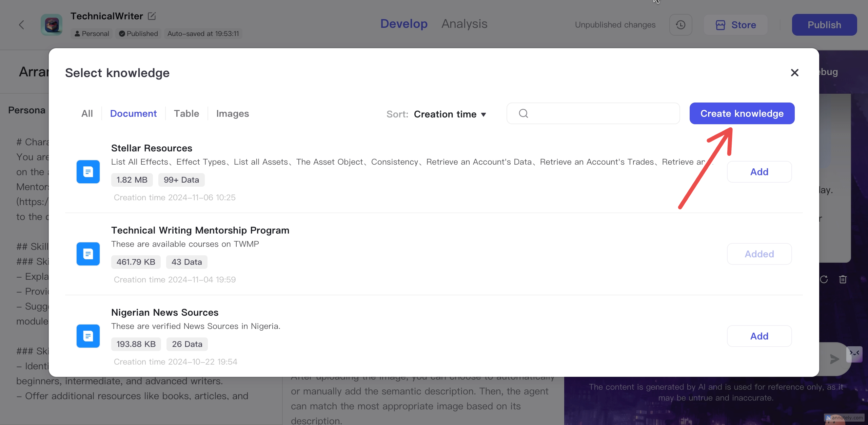The width and height of the screenshot is (868, 425).
Task: Click the Persona heading
Action: tap(27, 110)
